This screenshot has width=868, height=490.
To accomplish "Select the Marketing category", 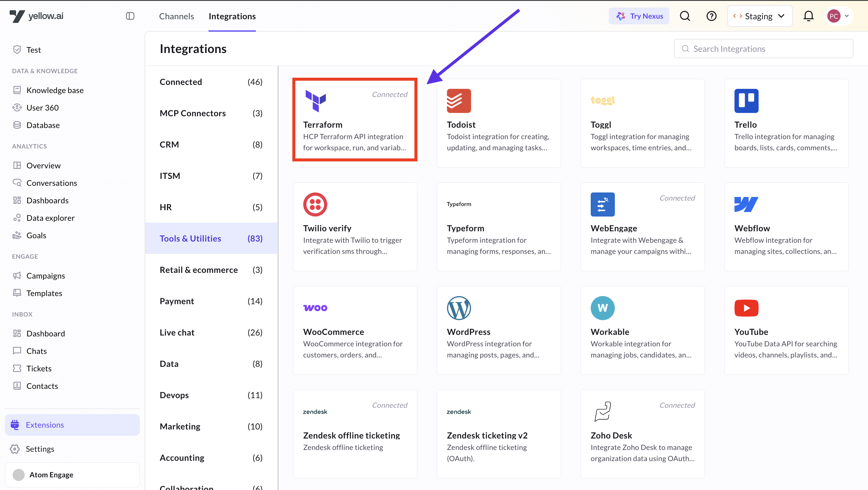I will pos(211,426).
